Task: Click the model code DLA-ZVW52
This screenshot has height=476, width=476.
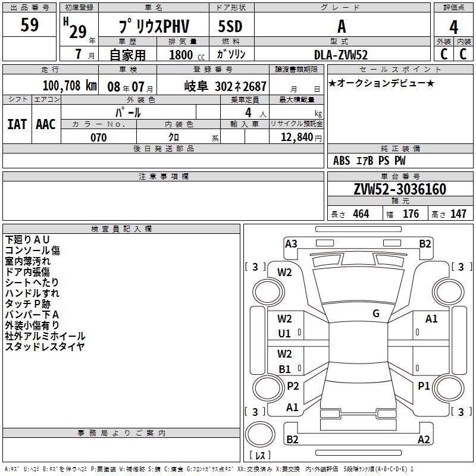Action: tap(341, 55)
